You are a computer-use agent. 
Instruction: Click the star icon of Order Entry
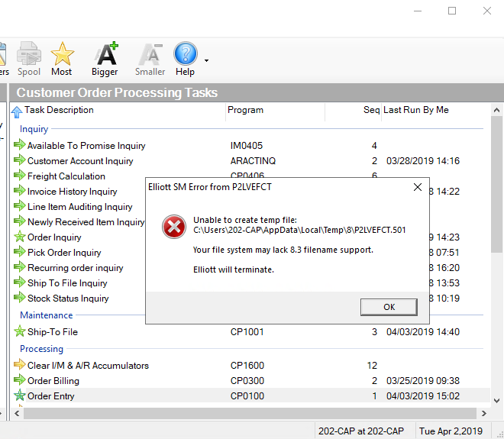point(20,395)
